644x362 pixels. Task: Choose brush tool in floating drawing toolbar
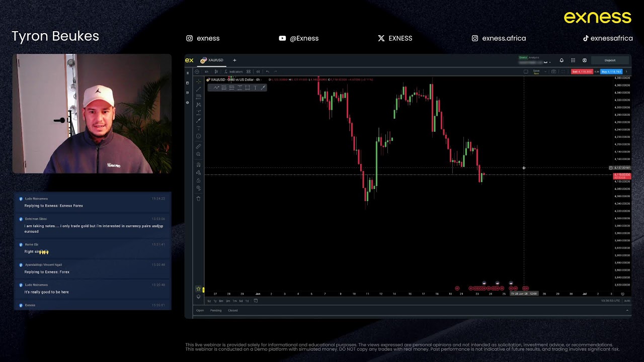(x=263, y=87)
